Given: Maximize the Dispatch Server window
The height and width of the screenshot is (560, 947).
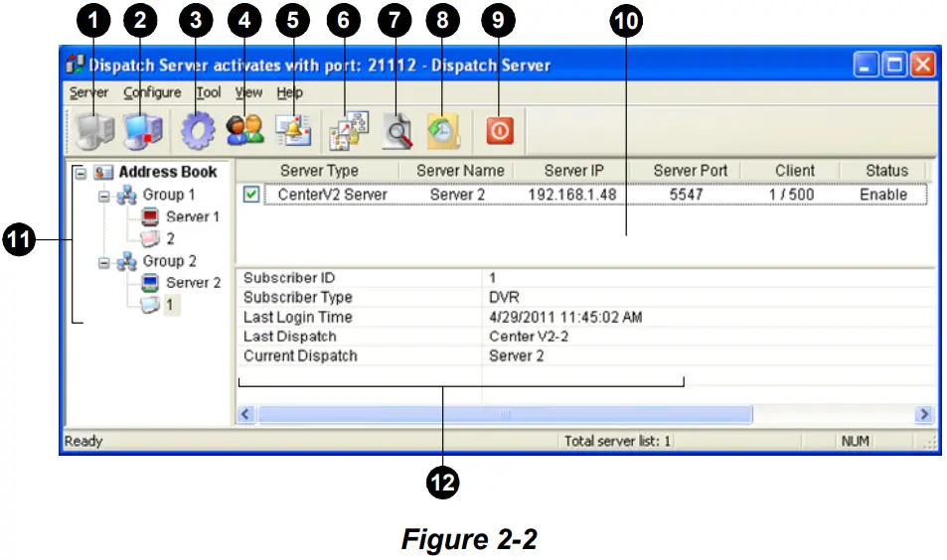Looking at the screenshot, I should [894, 64].
